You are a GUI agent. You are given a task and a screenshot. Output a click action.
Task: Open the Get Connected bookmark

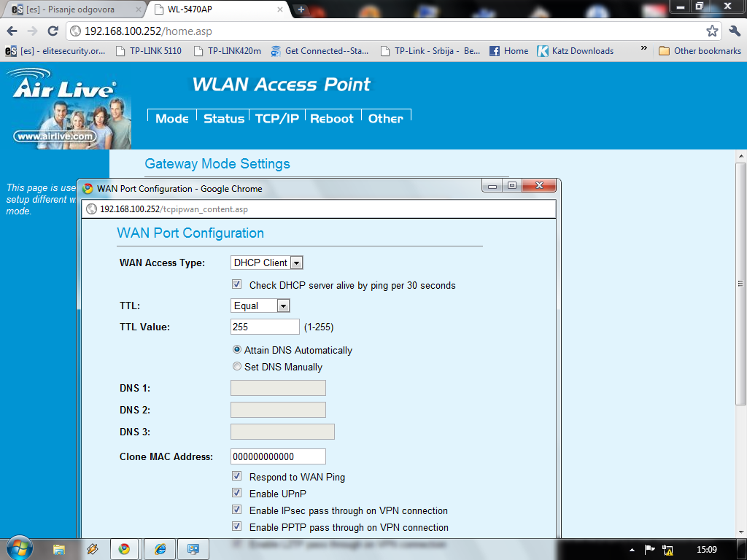[320, 51]
